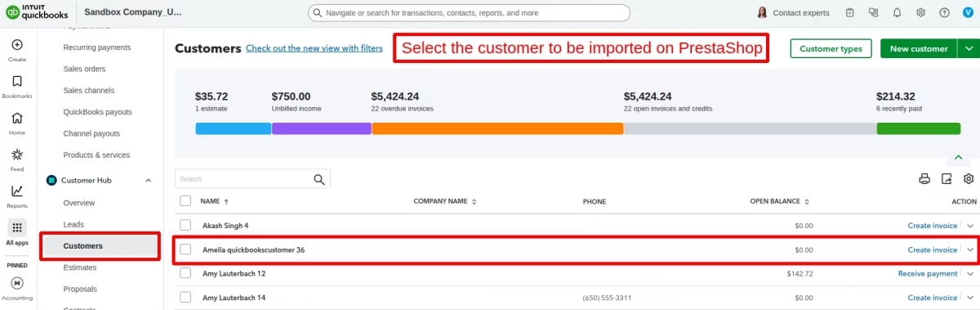
Task: Open the Reports chart icon
Action: pyautogui.click(x=17, y=191)
